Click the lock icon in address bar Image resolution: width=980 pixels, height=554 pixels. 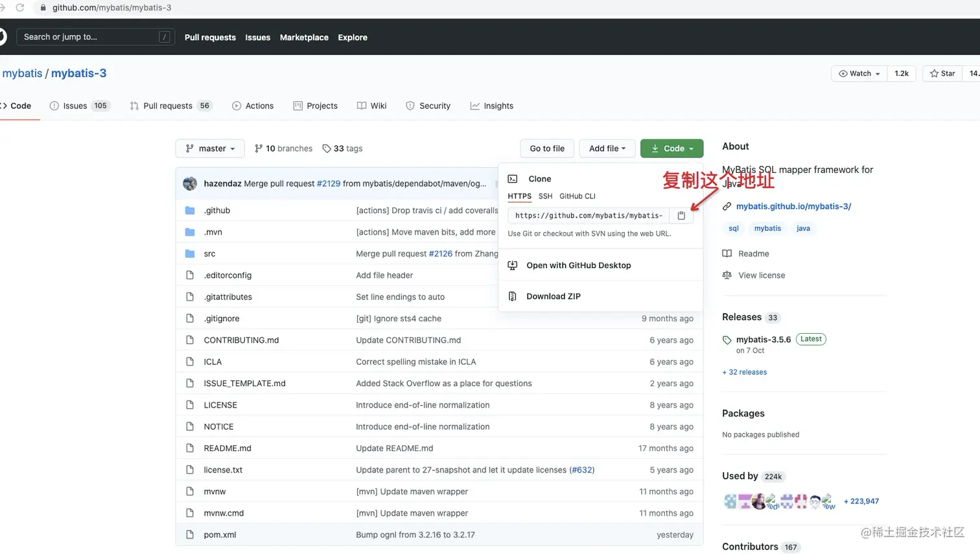point(43,8)
